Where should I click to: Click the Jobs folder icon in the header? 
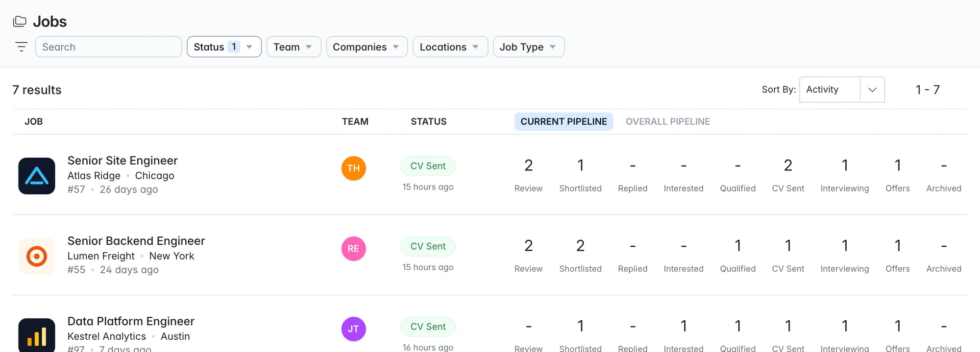(20, 21)
